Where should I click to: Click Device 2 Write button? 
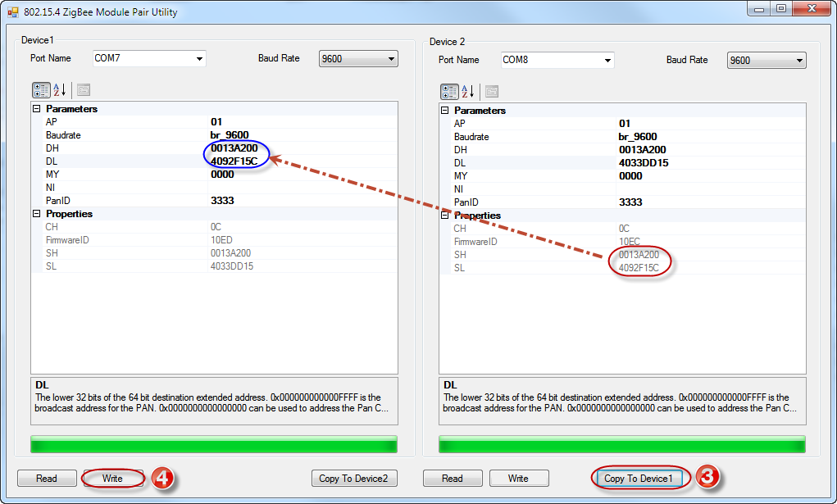pyautogui.click(x=519, y=479)
